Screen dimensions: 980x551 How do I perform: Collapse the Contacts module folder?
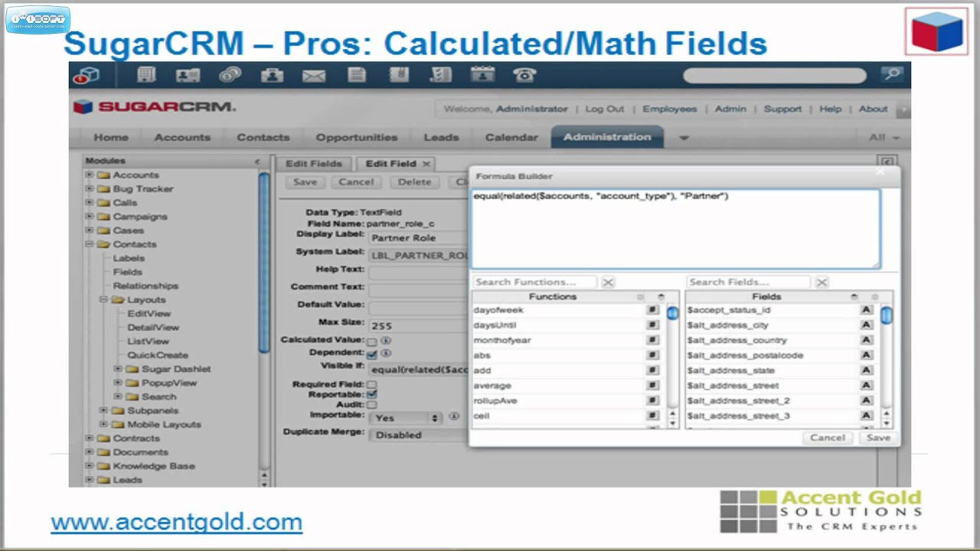90,244
